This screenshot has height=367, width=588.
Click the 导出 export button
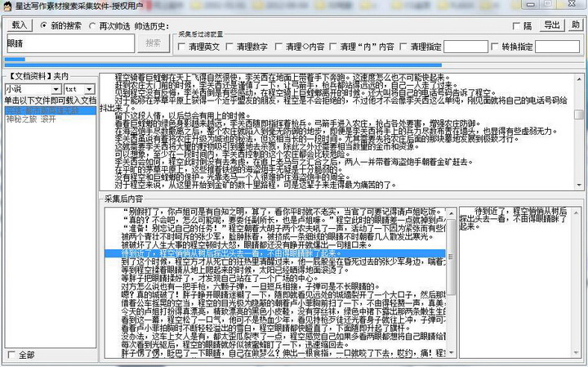click(551, 25)
